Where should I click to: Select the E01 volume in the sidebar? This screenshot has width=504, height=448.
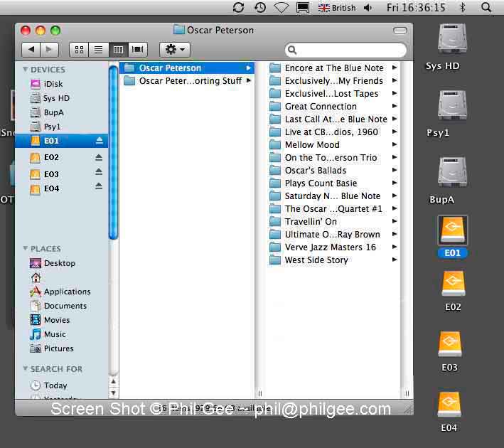pyautogui.click(x=61, y=141)
